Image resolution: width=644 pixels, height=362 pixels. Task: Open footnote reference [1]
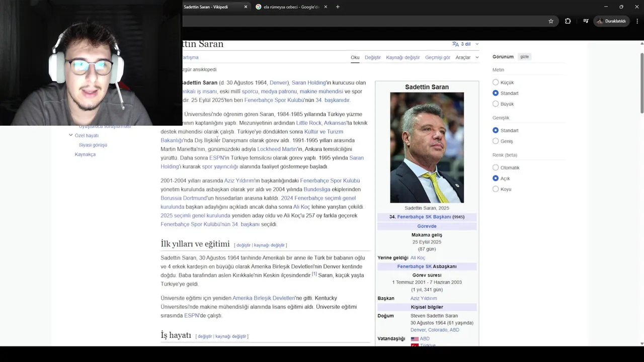tap(314, 274)
